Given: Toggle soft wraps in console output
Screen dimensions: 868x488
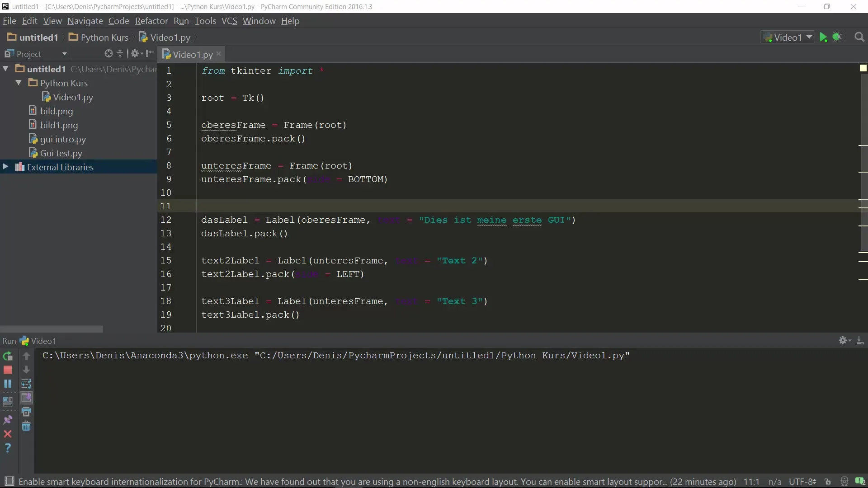Looking at the screenshot, I should click(x=26, y=384).
